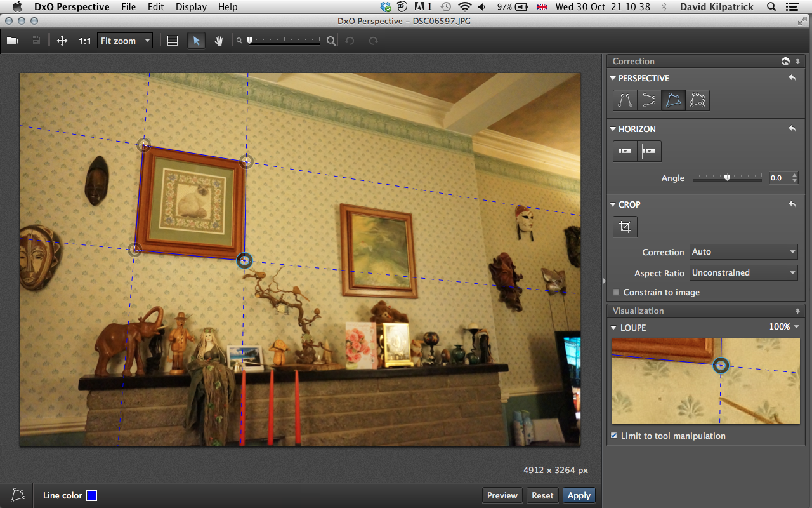Click the zoom slider in the toolbar

[x=284, y=41]
